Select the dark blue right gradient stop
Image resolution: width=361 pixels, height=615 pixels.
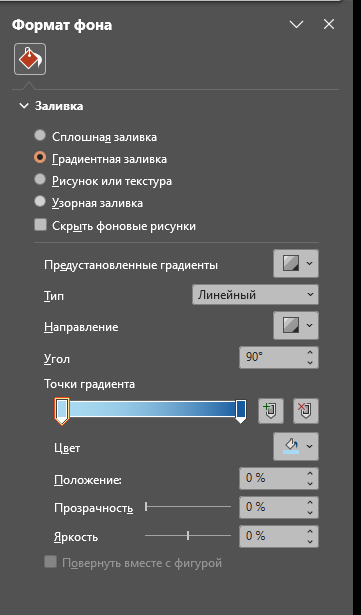(241, 411)
